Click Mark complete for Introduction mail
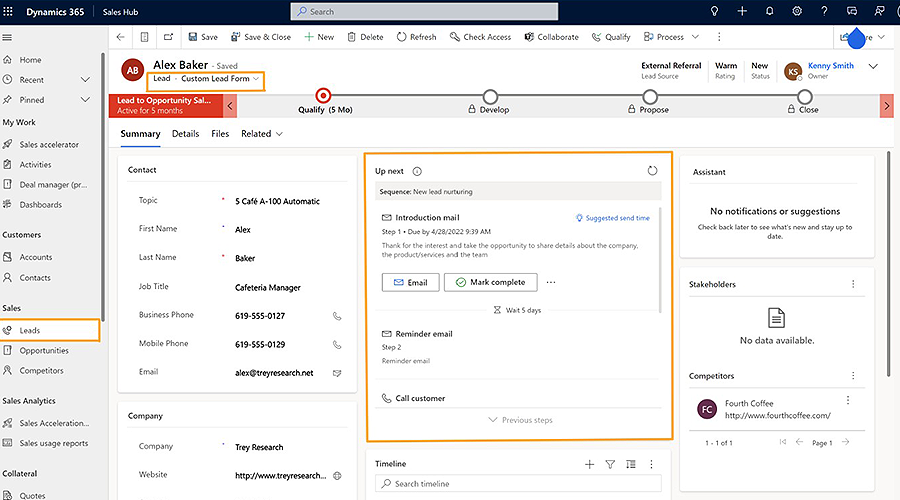The width and height of the screenshot is (900, 500). [x=491, y=282]
